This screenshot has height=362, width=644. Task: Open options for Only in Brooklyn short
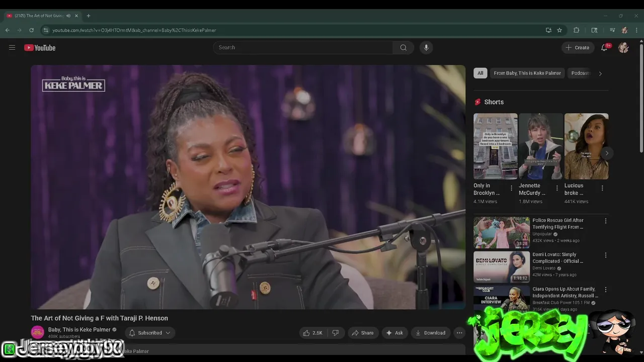pyautogui.click(x=512, y=188)
